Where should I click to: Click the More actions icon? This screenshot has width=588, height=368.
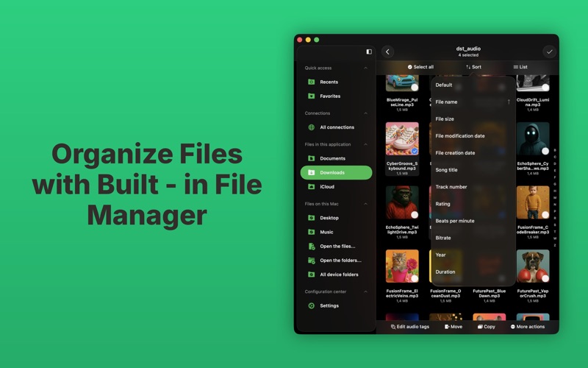pos(512,327)
